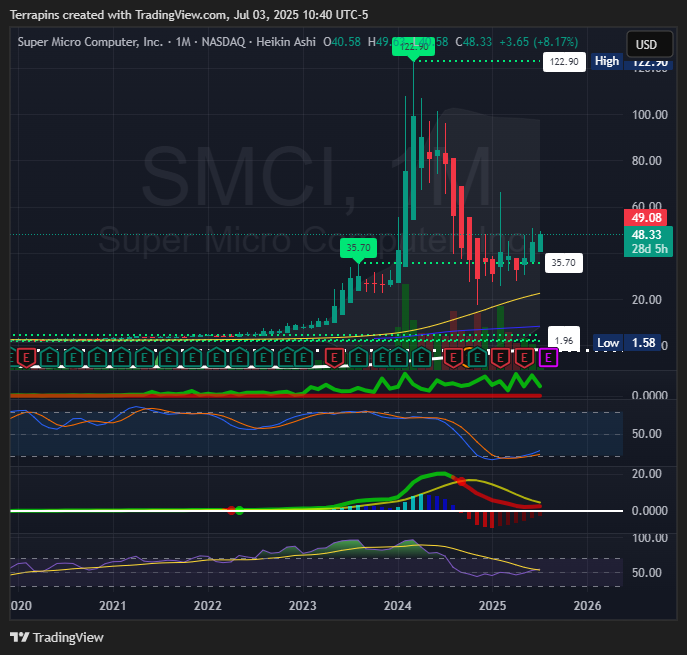The height and width of the screenshot is (655, 687).
Task: Click the green 48.33 current price tag
Action: (647, 235)
